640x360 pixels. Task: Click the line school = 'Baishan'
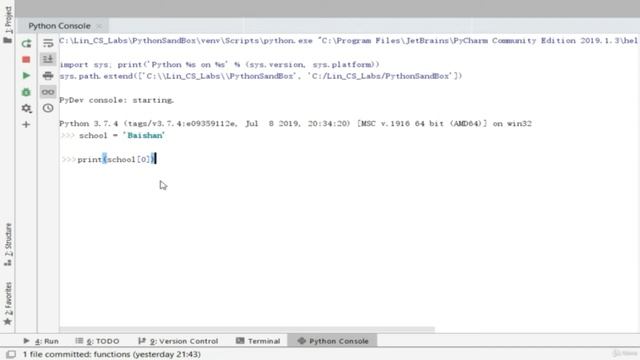point(122,136)
